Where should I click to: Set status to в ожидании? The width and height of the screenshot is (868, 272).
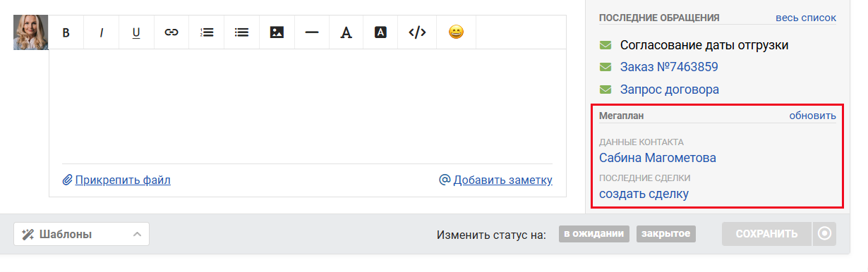[x=594, y=234]
